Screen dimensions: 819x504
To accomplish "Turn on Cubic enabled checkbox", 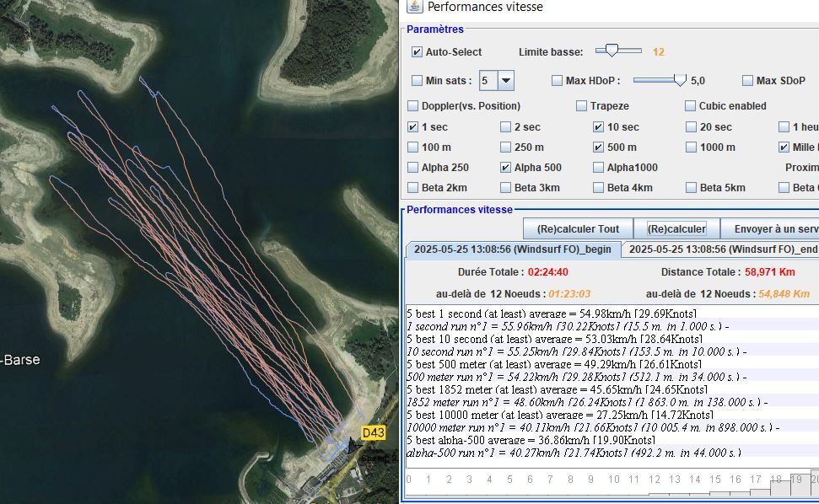I will pos(692,106).
